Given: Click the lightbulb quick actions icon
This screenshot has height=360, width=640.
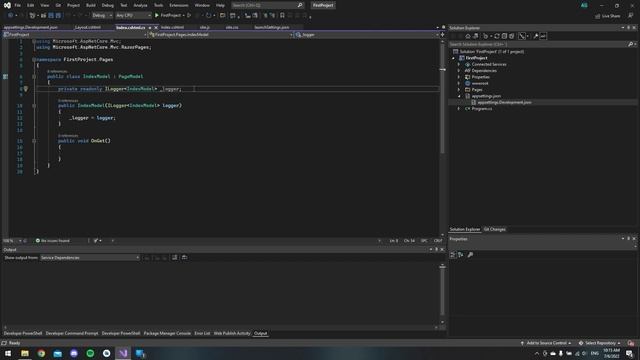Looking at the screenshot, I should click(26, 89).
